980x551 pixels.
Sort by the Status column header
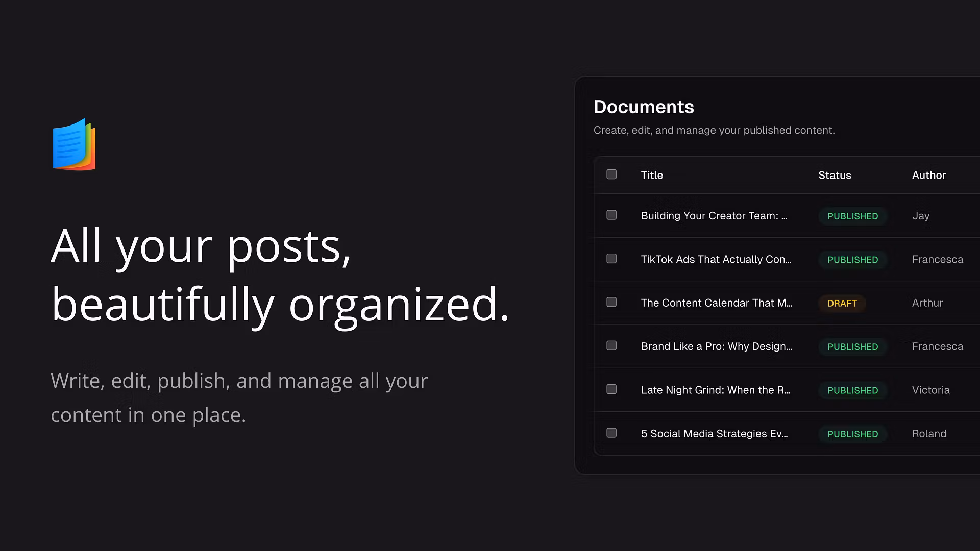click(x=835, y=175)
